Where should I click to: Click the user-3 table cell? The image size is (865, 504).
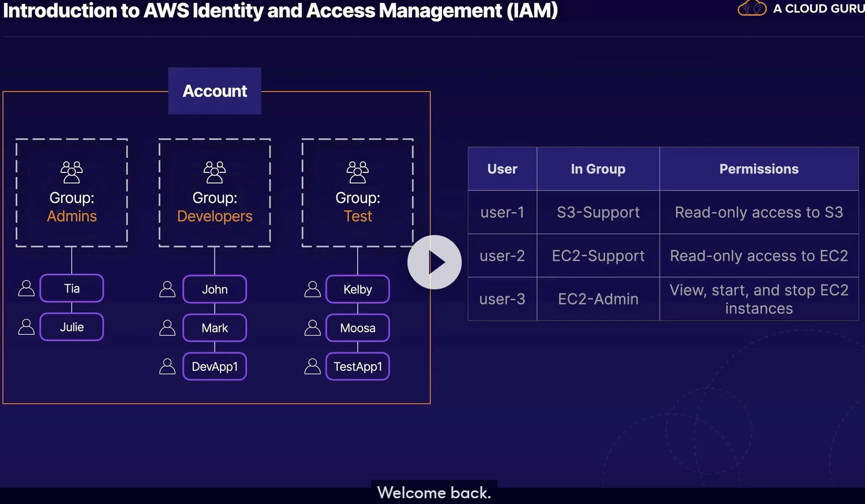[x=502, y=299]
